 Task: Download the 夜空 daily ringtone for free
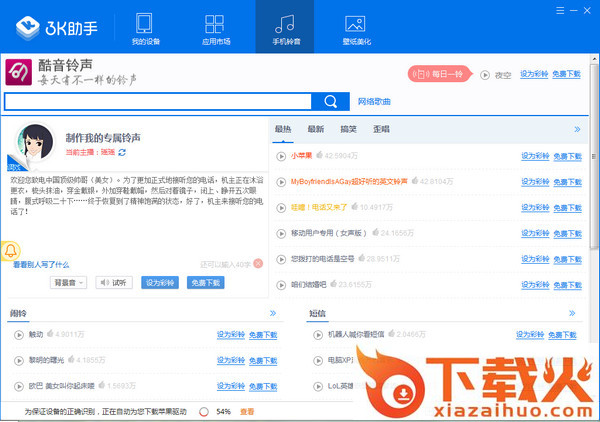566,74
